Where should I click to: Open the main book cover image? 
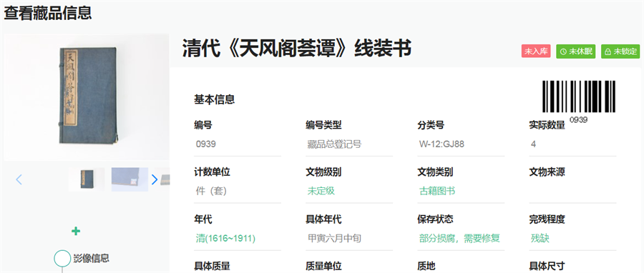tap(87, 96)
